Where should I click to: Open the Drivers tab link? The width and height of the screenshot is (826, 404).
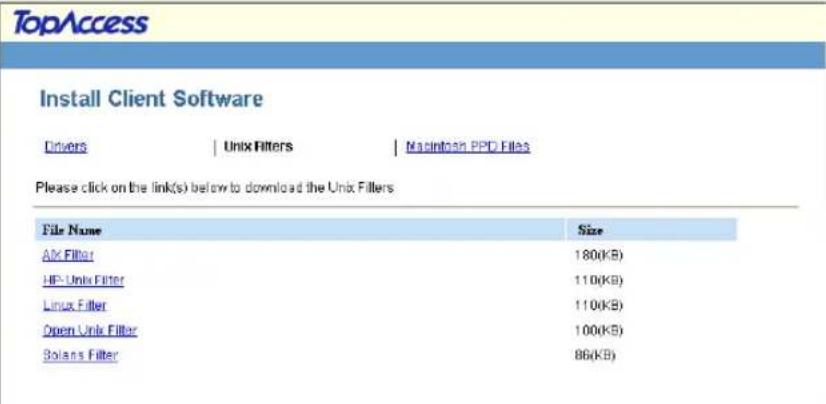pyautogui.click(x=66, y=146)
